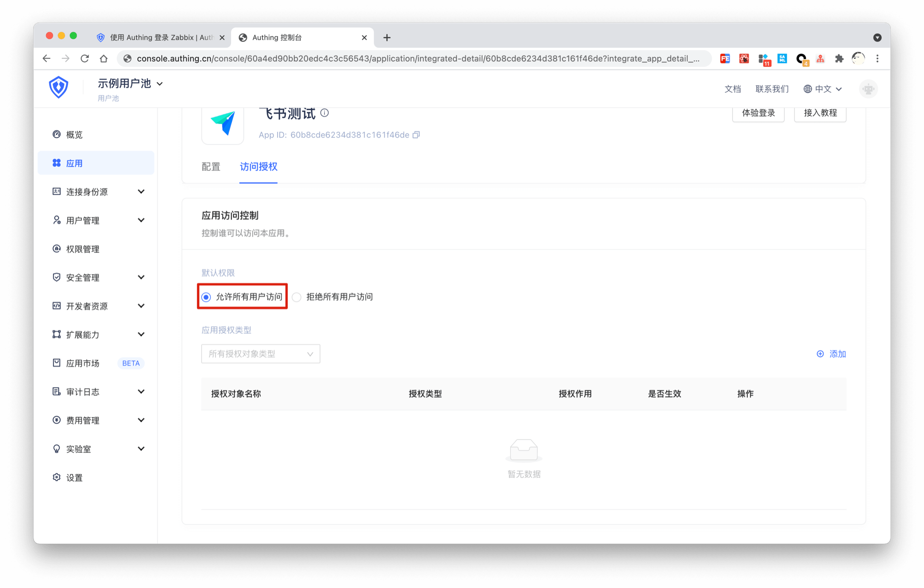Screen dimensions: 924x588
Task: Select 拒绝所有用户访问 radio option
Action: pos(296,297)
